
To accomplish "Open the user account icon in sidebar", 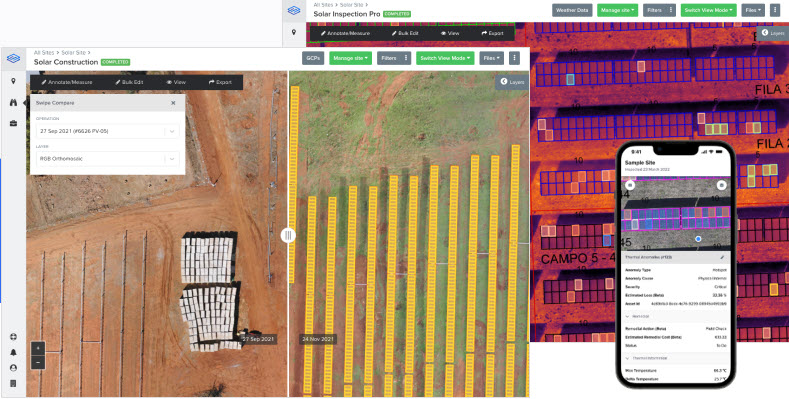I will tap(14, 368).
